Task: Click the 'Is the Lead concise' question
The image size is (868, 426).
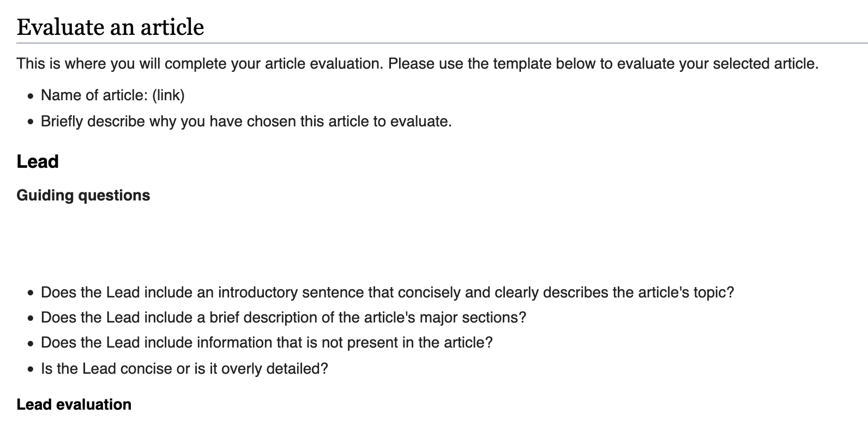Action: 184,369
